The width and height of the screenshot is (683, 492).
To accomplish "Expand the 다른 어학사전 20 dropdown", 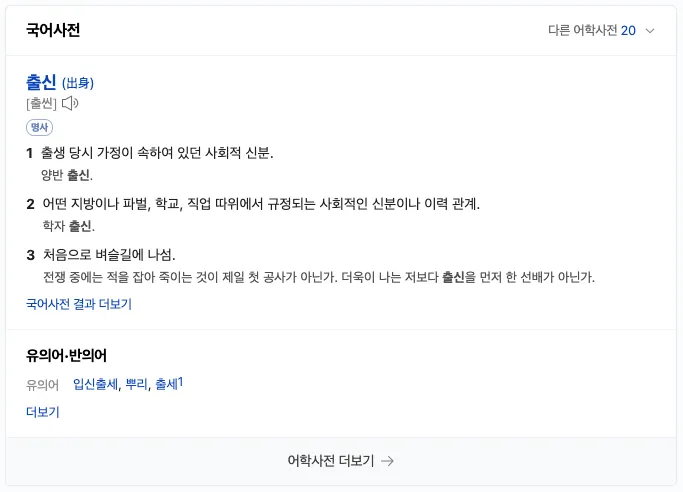I will (x=601, y=30).
